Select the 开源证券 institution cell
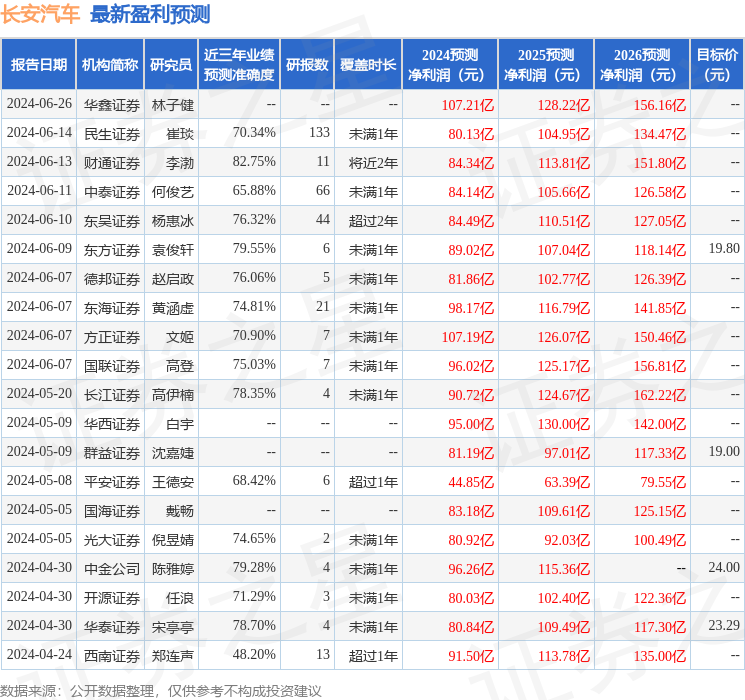 (x=112, y=598)
